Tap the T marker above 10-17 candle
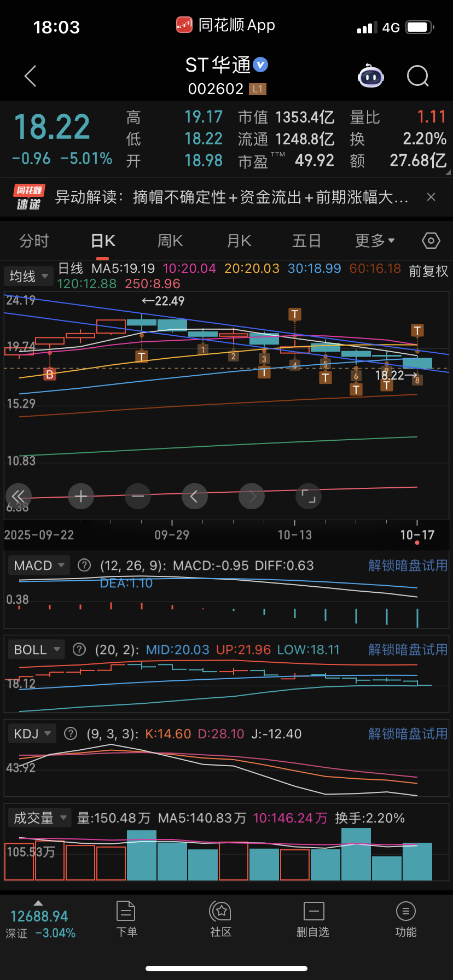 point(417,330)
